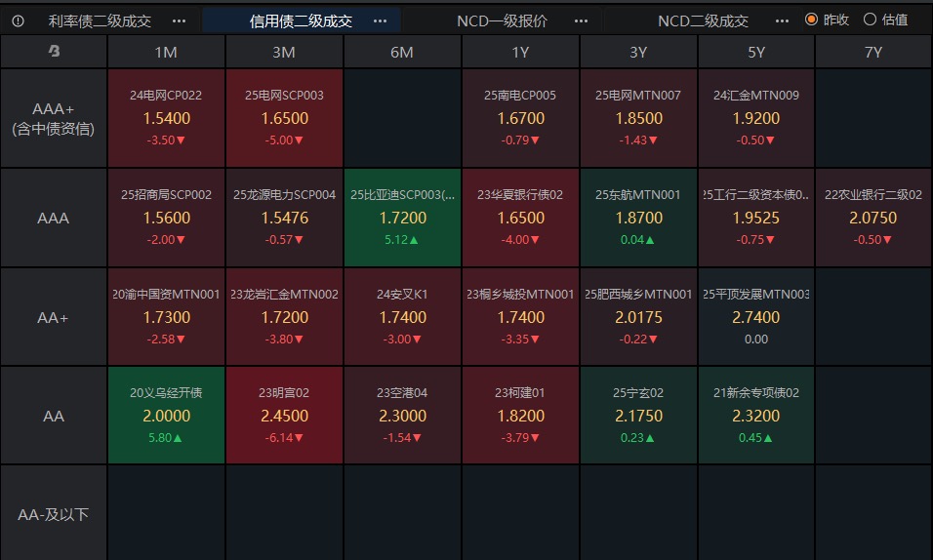Screen dimensions: 933x560
Task: Click the 5Y column header
Action: point(755,52)
